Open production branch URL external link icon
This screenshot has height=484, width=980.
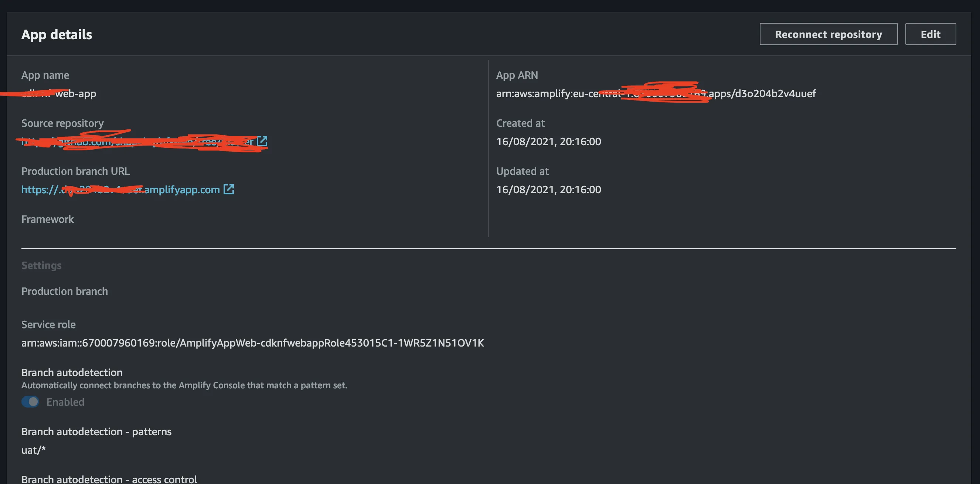229,189
